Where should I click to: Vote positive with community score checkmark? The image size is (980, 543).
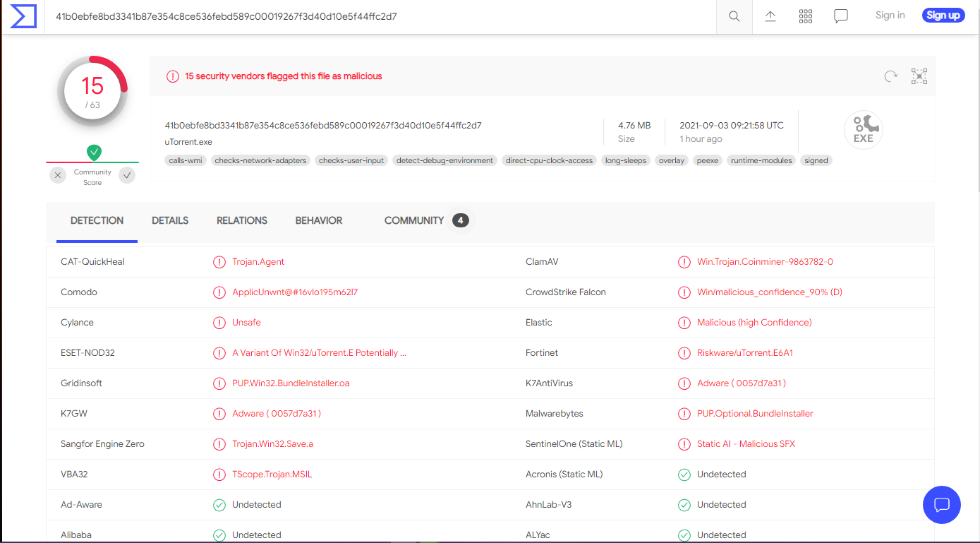[x=127, y=175]
